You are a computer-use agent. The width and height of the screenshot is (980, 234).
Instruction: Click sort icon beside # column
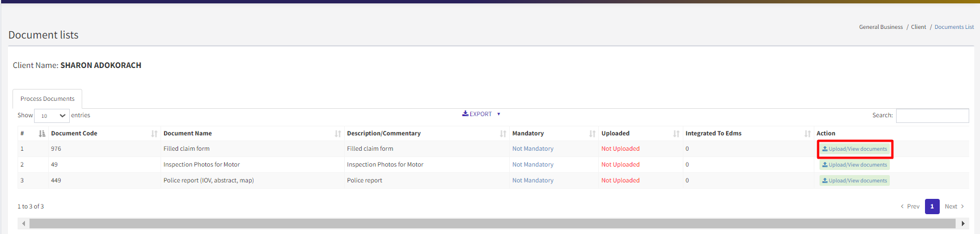pyautogui.click(x=41, y=134)
